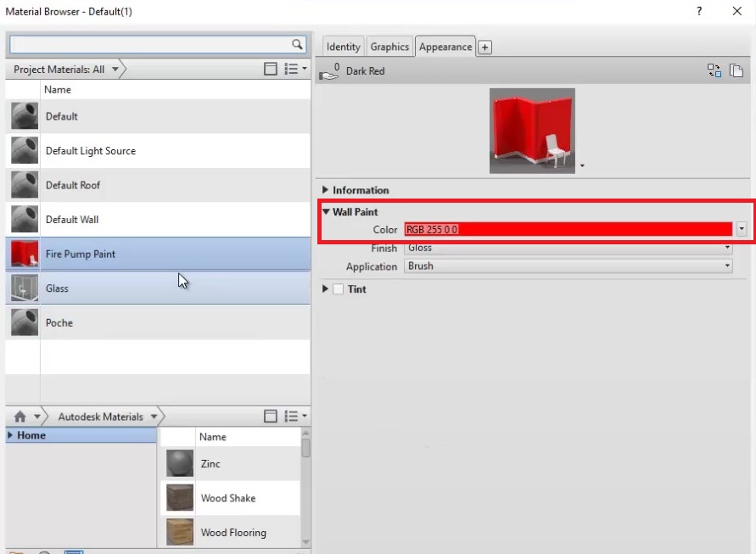Toggle the project materials library panel icon
The image size is (756, 554).
tap(271, 69)
